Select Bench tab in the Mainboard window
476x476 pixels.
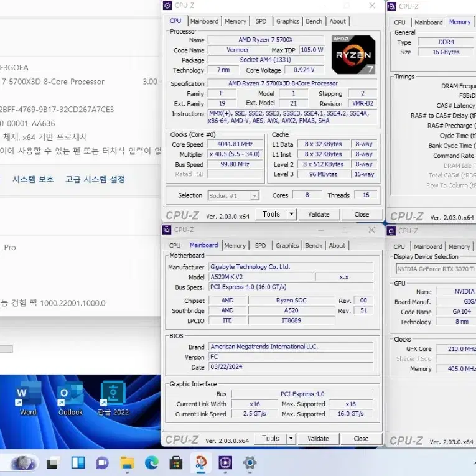click(313, 245)
